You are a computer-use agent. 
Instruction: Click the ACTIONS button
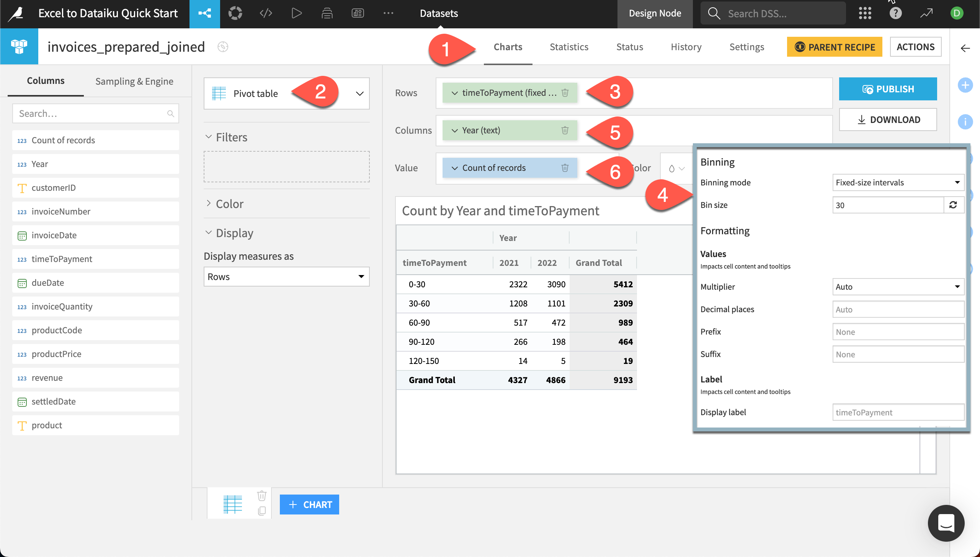pyautogui.click(x=915, y=47)
